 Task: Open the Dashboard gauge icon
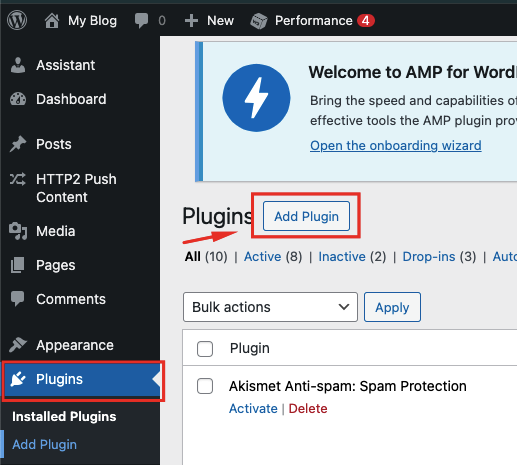click(x=18, y=99)
